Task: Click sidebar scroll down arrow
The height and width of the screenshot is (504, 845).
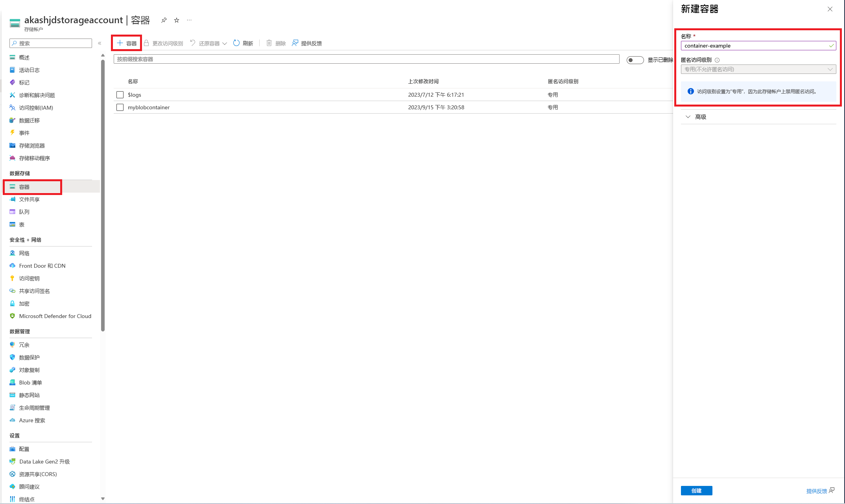Action: tap(103, 498)
